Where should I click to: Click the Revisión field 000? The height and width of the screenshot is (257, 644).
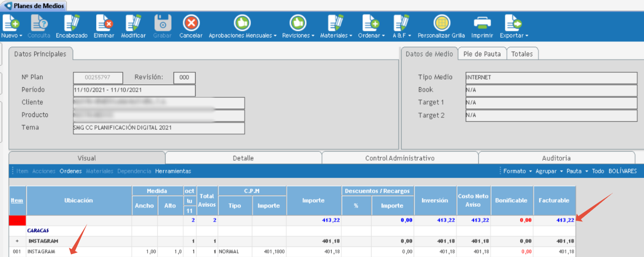click(x=185, y=78)
